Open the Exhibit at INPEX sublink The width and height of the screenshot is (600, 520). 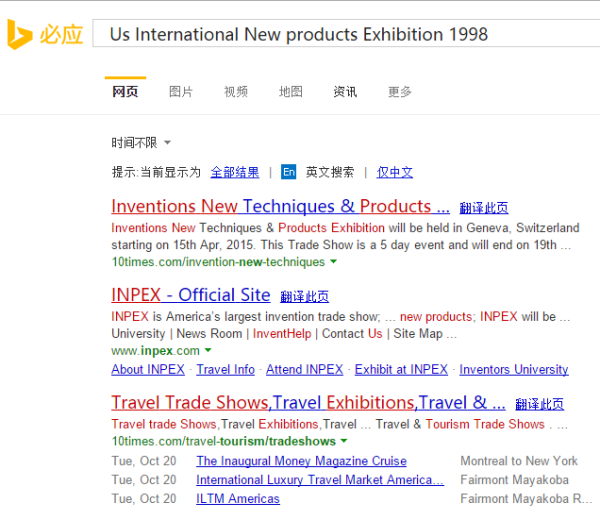tap(401, 370)
